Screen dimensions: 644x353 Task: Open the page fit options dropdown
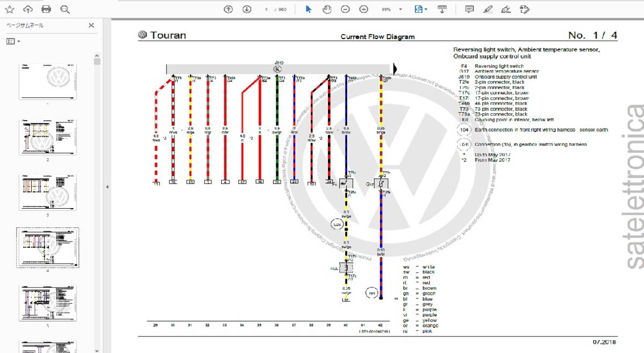[x=421, y=9]
